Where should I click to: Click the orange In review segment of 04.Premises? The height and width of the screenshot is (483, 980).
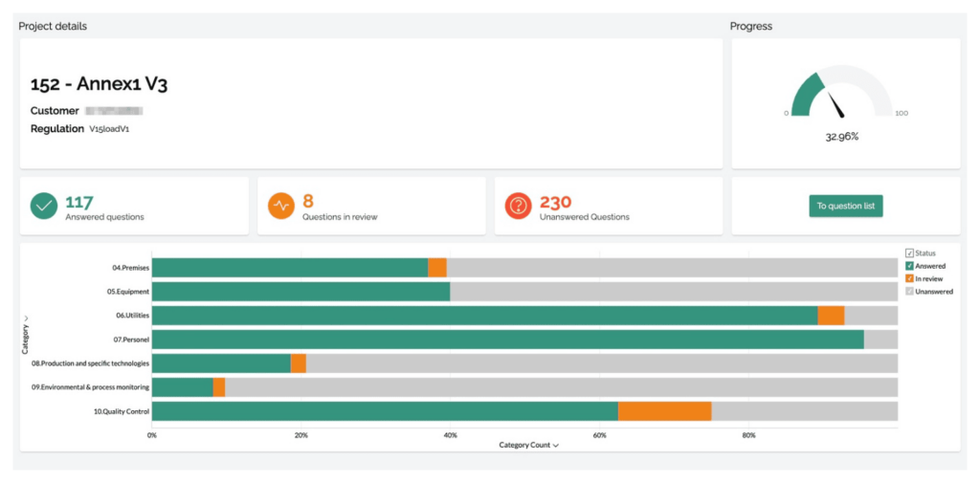point(437,268)
